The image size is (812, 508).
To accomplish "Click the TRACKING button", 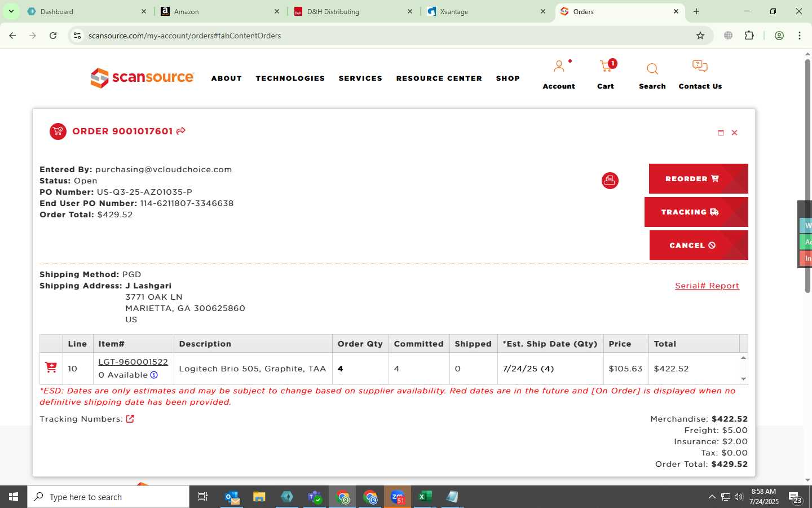I will [696, 212].
